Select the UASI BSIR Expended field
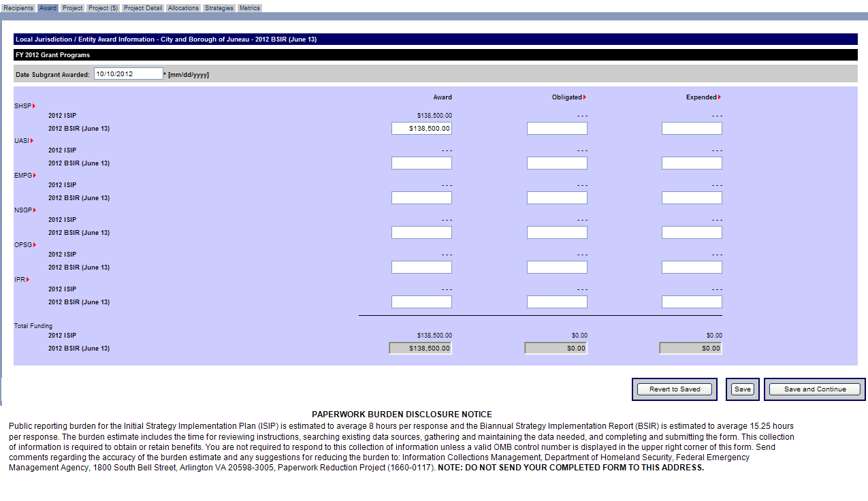This screenshot has width=868, height=501. point(692,163)
